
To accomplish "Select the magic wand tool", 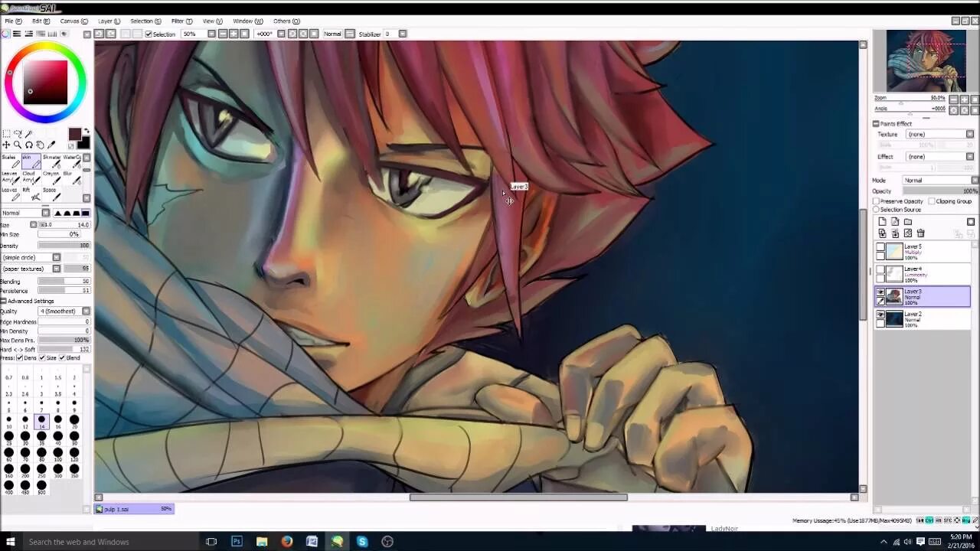I will point(28,133).
